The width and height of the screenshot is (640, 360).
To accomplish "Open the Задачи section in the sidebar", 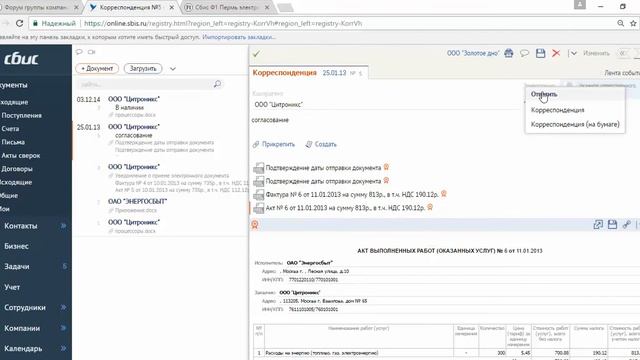I will tap(17, 267).
